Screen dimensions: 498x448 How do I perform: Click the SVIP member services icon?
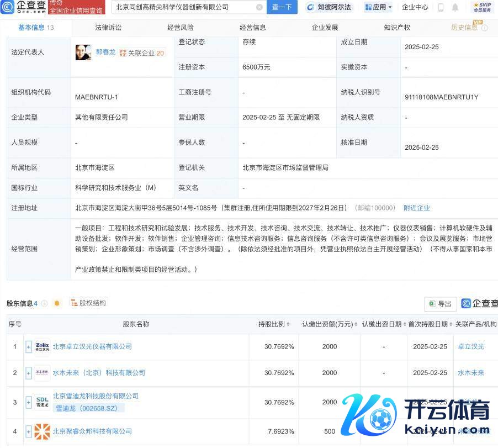[481, 7]
